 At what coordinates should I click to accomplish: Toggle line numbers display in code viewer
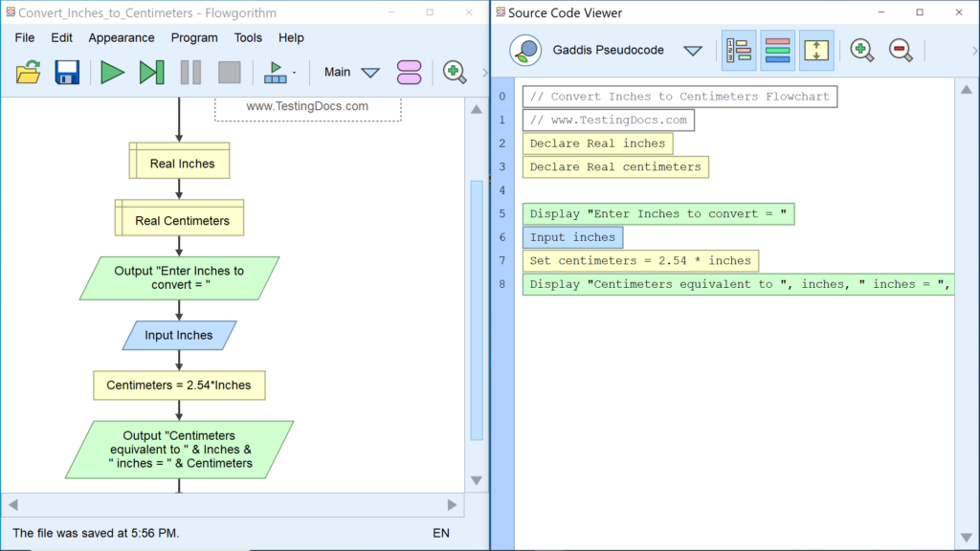pyautogui.click(x=738, y=51)
